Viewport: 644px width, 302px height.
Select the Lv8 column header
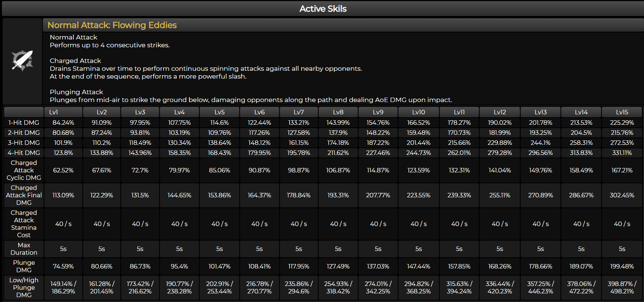(x=338, y=112)
